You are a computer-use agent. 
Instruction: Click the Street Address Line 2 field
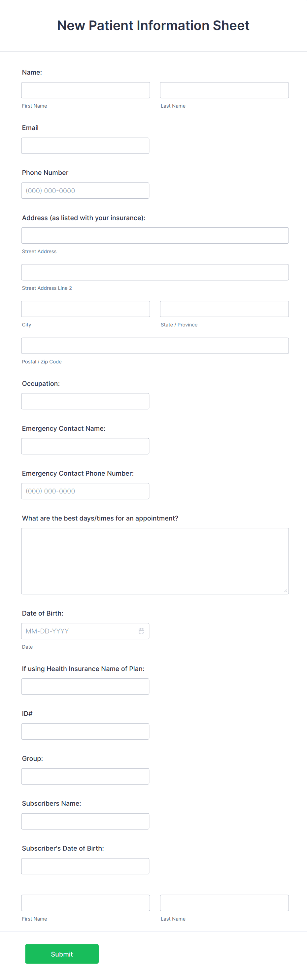[x=155, y=272]
